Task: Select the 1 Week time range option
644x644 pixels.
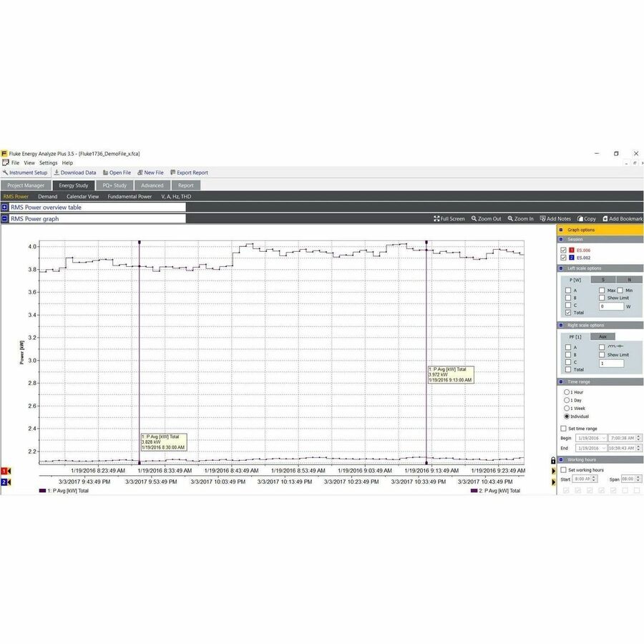Action: pos(566,409)
